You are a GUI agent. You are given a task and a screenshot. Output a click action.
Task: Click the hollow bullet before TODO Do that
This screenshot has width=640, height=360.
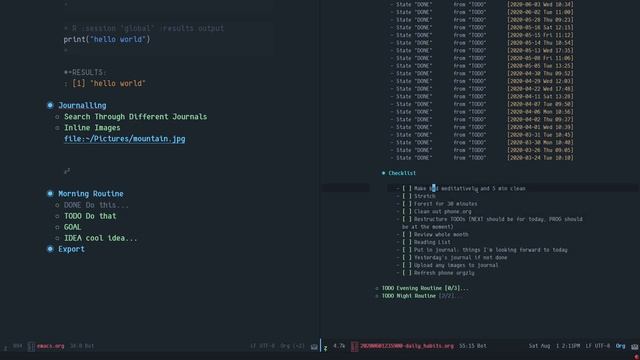click(x=57, y=216)
